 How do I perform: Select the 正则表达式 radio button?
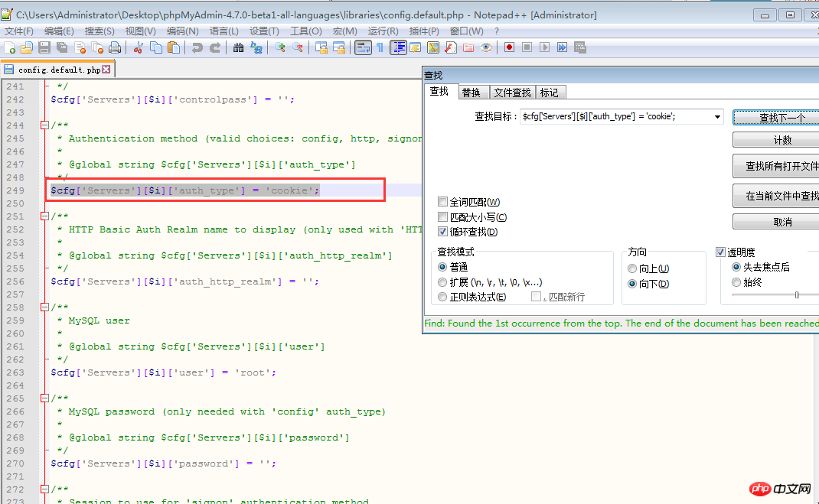click(442, 297)
